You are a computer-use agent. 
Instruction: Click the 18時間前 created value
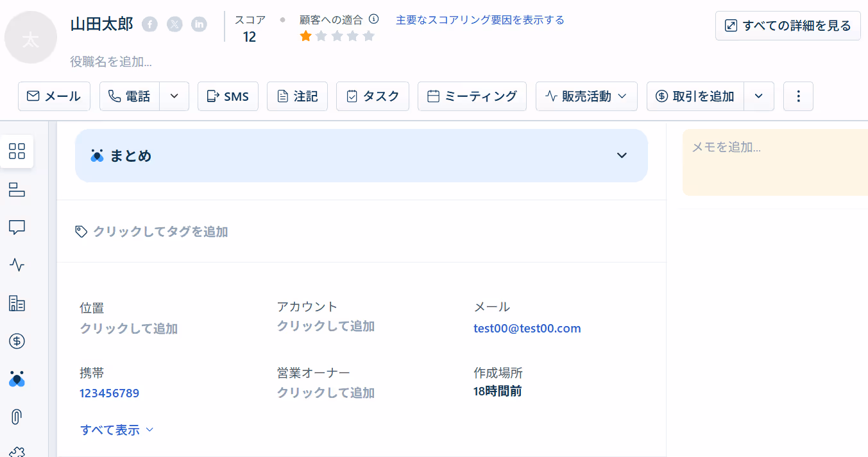coord(497,391)
